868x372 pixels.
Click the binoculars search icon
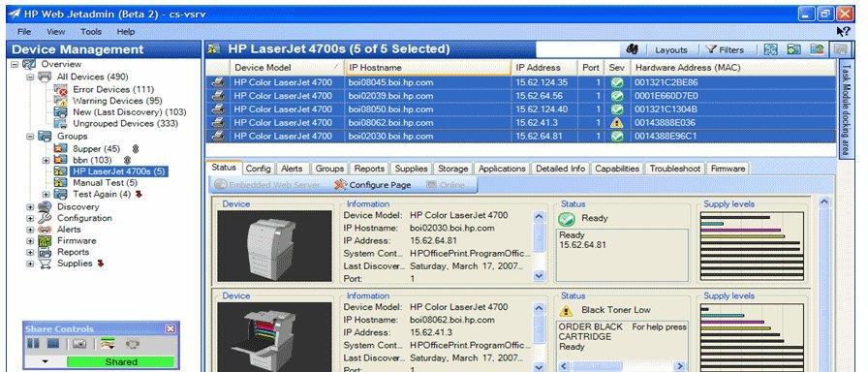pyautogui.click(x=633, y=49)
